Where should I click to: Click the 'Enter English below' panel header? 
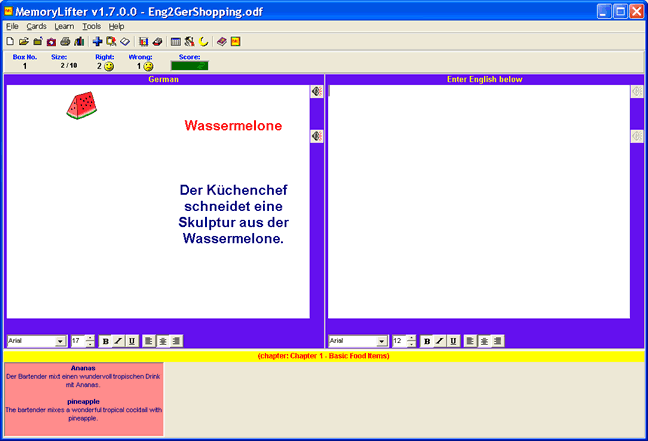tap(484, 79)
